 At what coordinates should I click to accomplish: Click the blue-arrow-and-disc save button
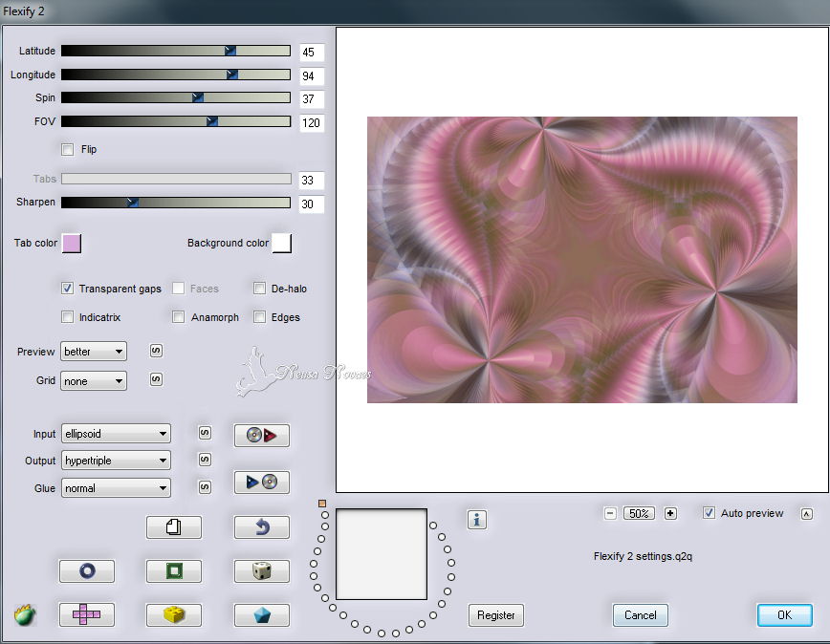tap(261, 483)
